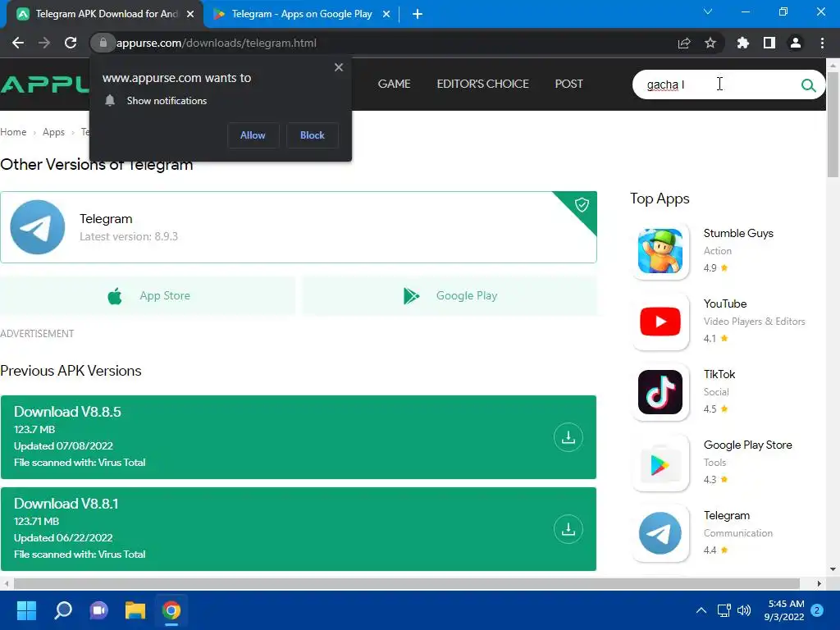Close the Telegram APK Download tab

coord(190,14)
